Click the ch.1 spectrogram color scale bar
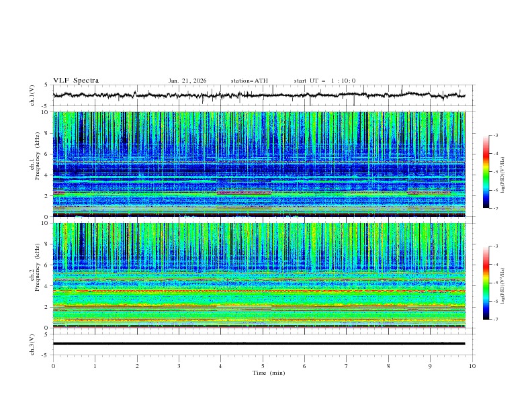Screen dimensions: 532x411 486,172
